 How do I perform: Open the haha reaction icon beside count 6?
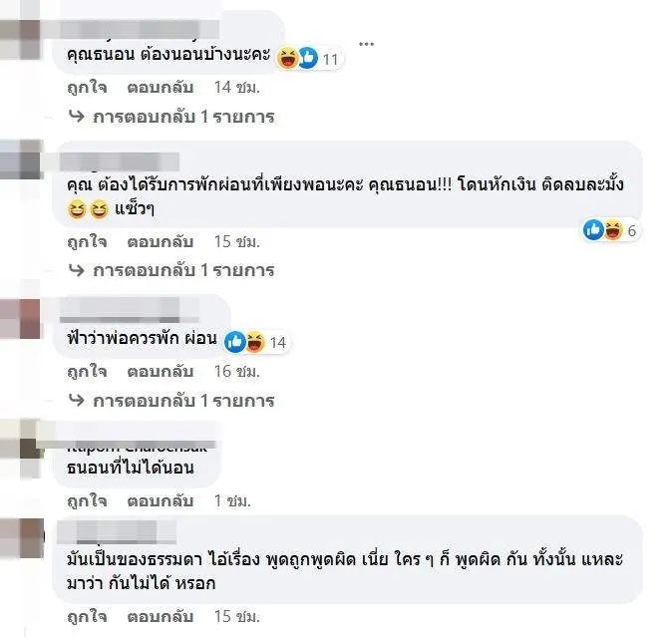(x=613, y=230)
